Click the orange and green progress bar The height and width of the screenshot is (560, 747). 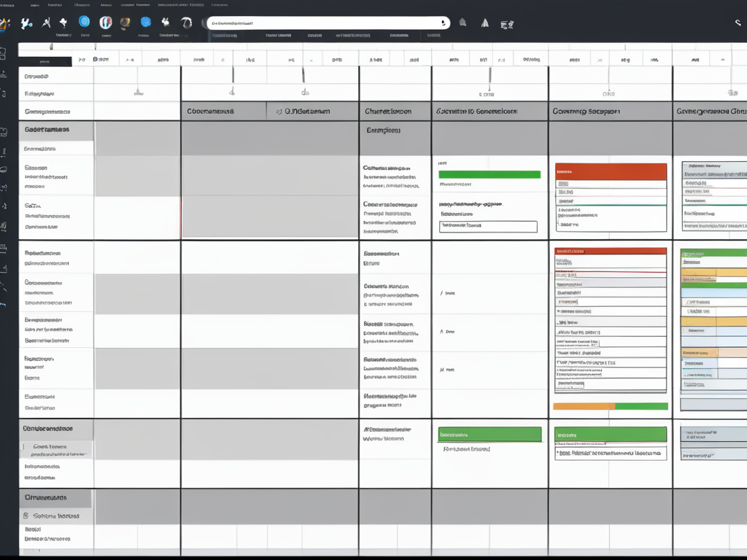(611, 406)
